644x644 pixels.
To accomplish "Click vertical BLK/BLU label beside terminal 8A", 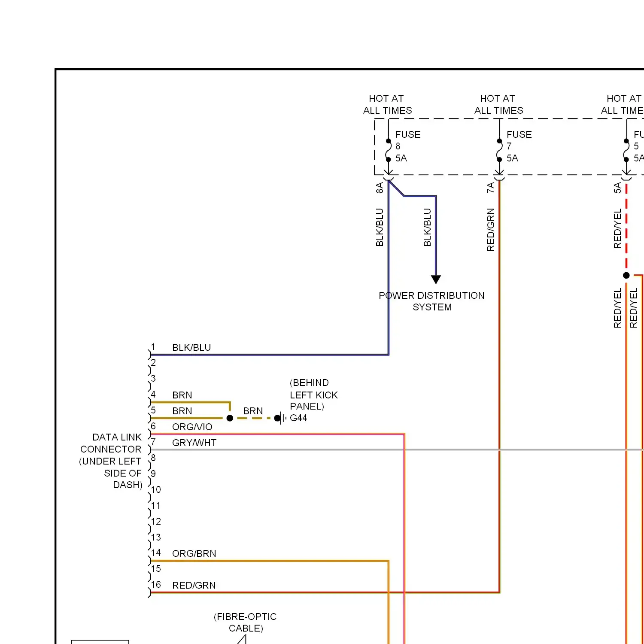I will pos(380,227).
